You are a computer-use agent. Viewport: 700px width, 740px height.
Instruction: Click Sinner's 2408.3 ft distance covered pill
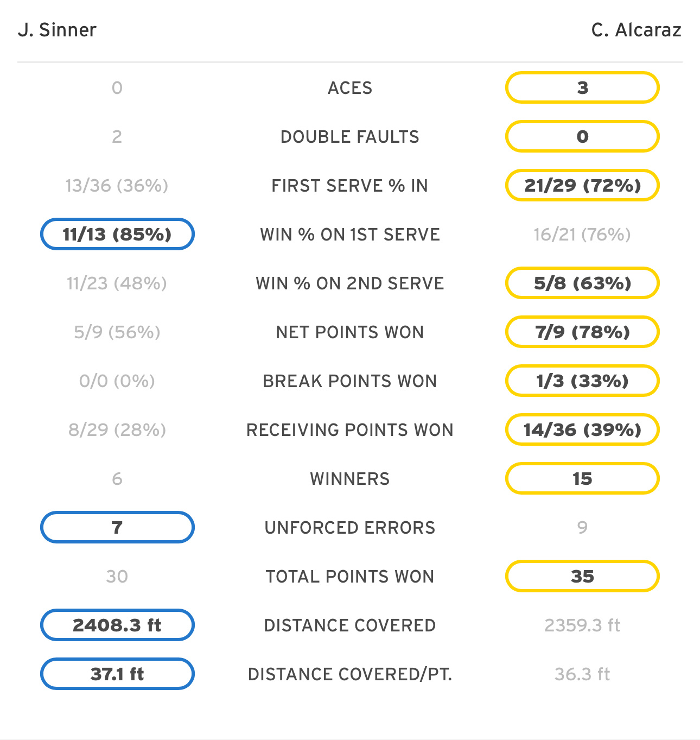[117, 625]
